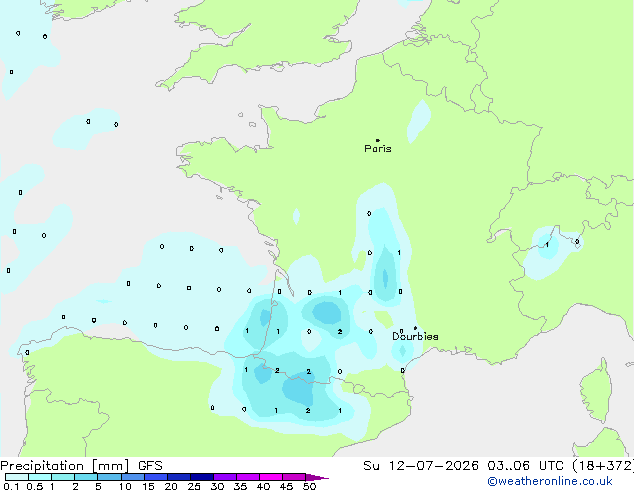Click the '(18+372)' run offset text

(x=603, y=466)
